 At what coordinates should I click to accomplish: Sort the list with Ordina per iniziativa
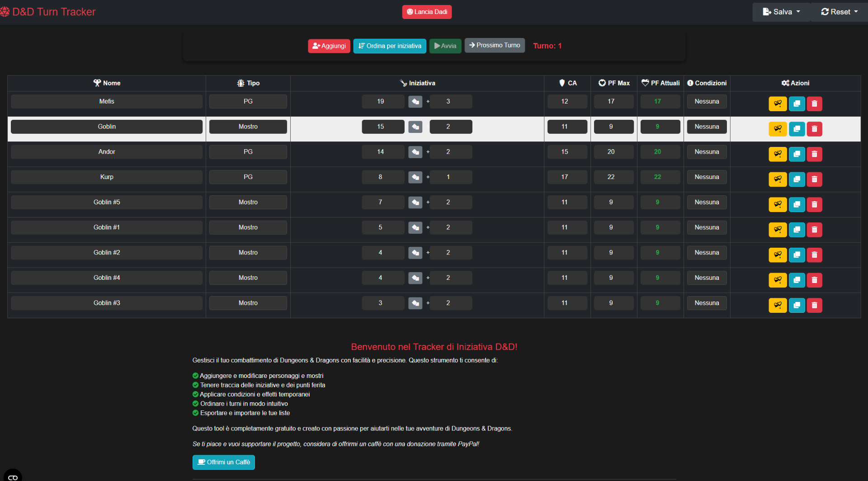390,46
